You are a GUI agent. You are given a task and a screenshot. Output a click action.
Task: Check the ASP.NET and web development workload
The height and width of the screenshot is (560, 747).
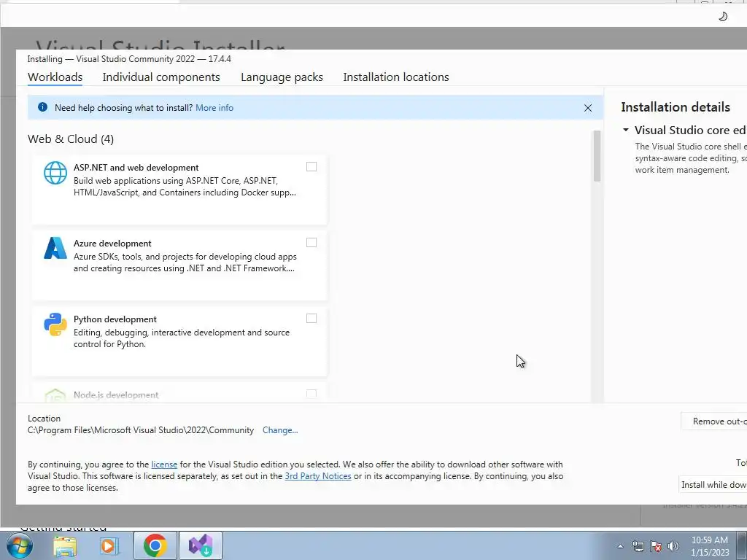pos(311,167)
